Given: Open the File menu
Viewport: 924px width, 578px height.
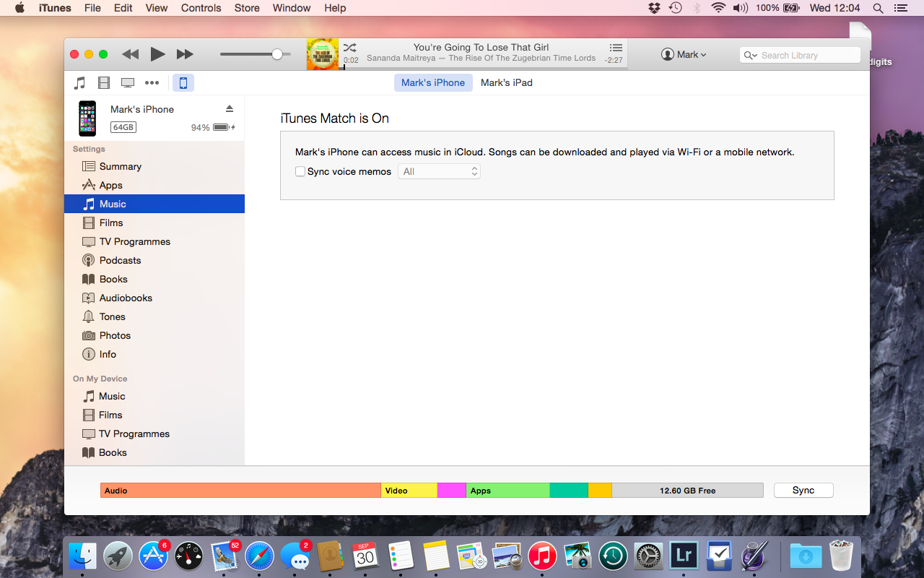Looking at the screenshot, I should click(x=92, y=8).
